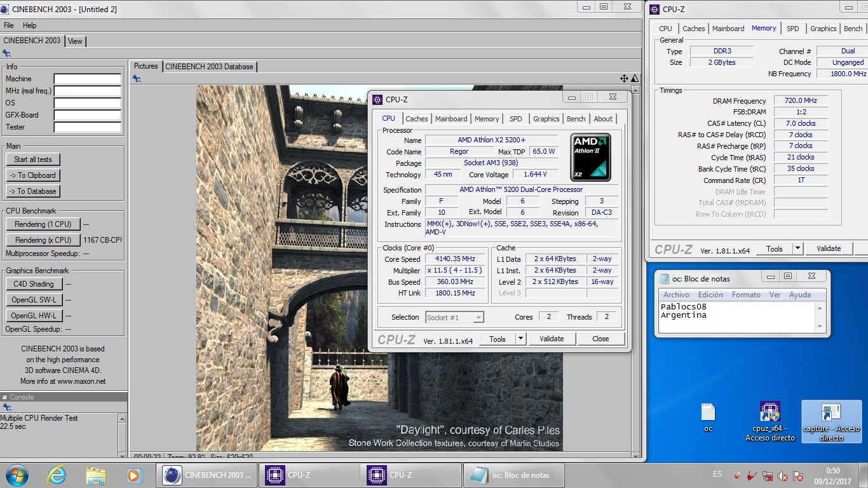Copy results with To Clipboard button
The height and width of the screenshot is (488, 868).
point(33,175)
